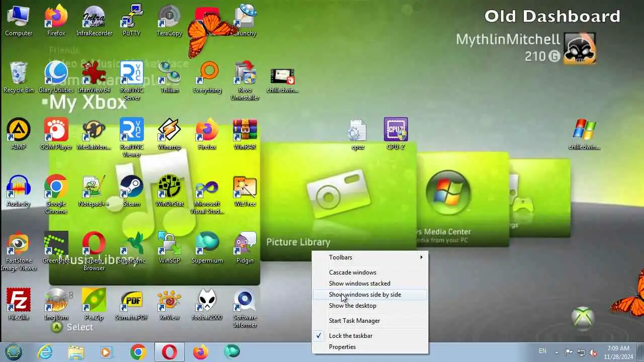Open Action Center flag in the tray
Screen dimensions: 644x362
click(x=569, y=352)
